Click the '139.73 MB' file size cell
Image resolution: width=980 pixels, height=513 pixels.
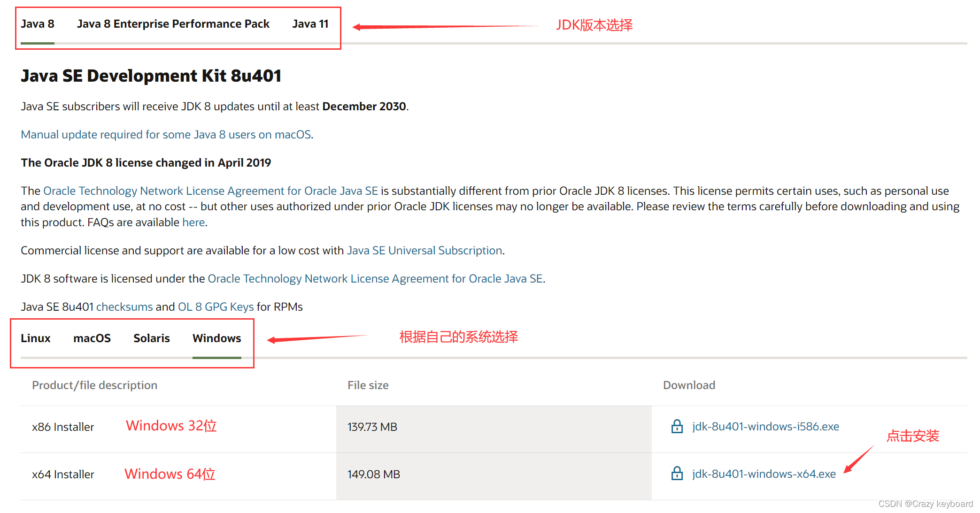(494, 429)
